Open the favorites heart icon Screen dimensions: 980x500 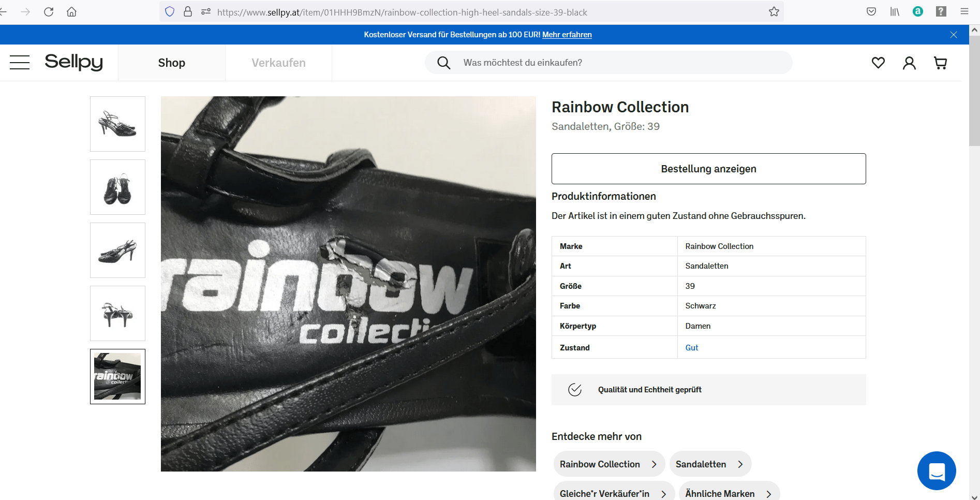click(x=878, y=63)
